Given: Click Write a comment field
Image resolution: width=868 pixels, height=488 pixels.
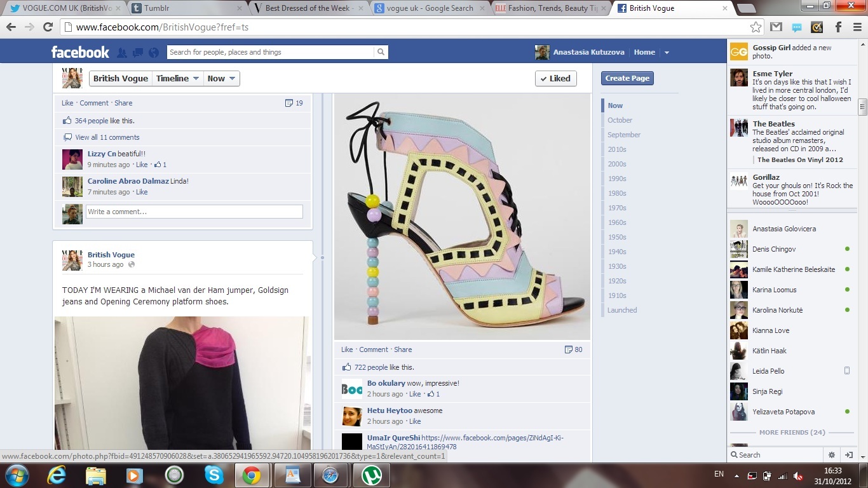Looking at the screenshot, I should click(194, 212).
